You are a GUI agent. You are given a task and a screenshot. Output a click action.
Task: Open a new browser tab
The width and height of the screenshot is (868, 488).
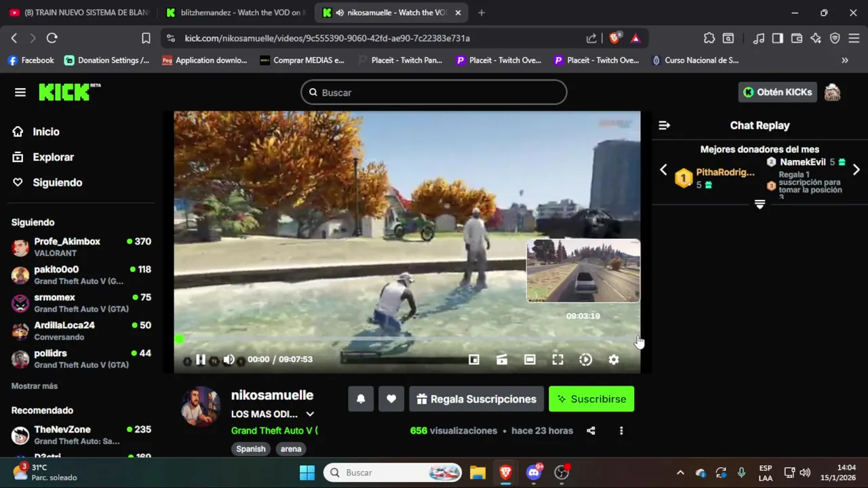481,12
